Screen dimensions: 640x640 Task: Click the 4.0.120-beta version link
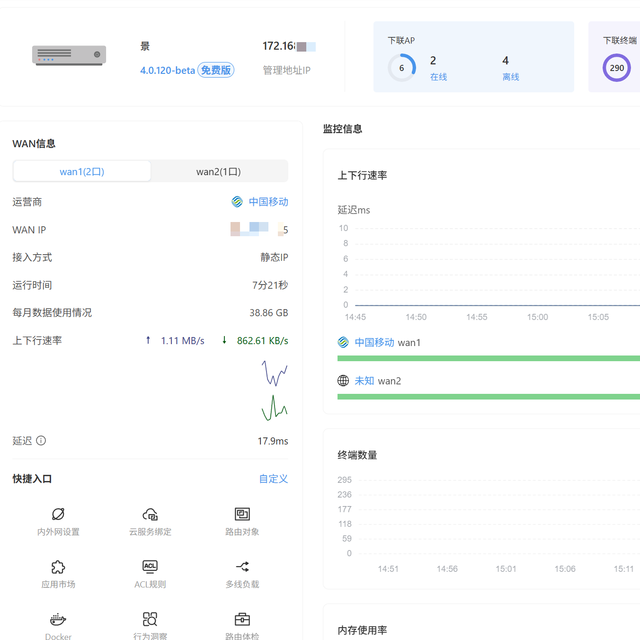pyautogui.click(x=168, y=70)
